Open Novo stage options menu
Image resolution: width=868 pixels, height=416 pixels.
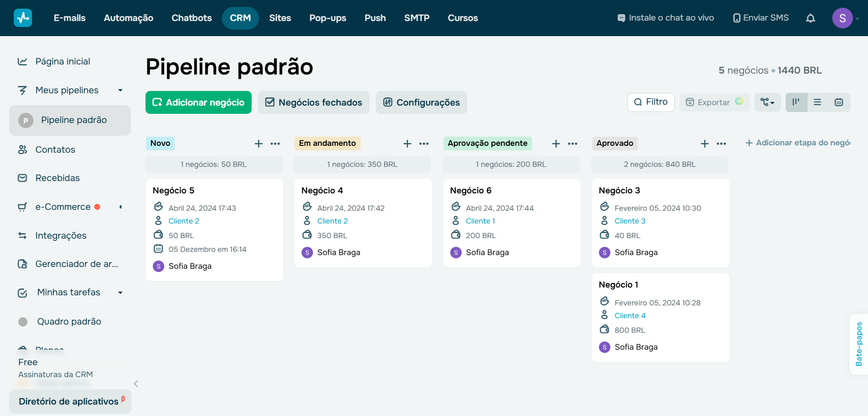[x=275, y=144]
